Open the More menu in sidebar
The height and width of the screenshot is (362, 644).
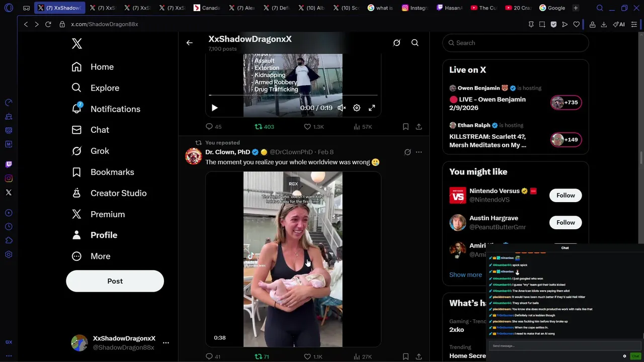91,256
